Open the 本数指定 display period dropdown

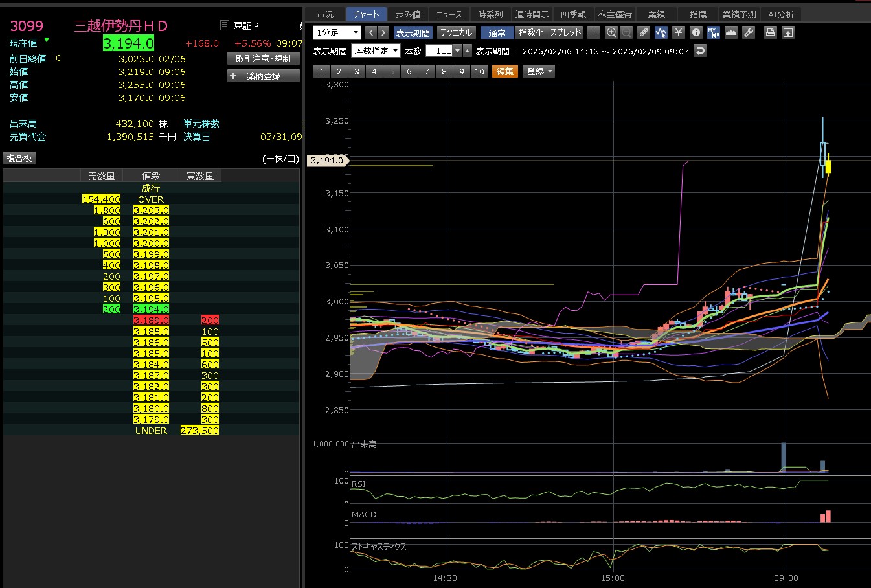(x=376, y=51)
